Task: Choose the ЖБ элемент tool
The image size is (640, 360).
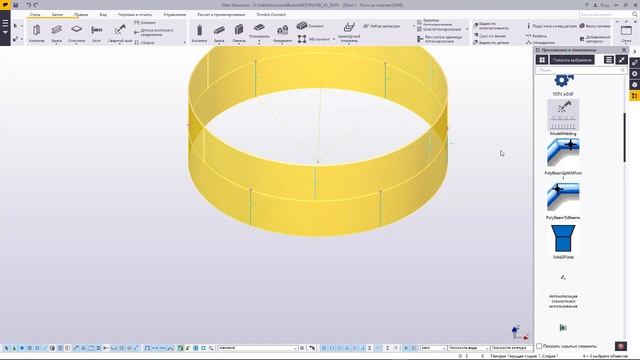Action: point(313,39)
